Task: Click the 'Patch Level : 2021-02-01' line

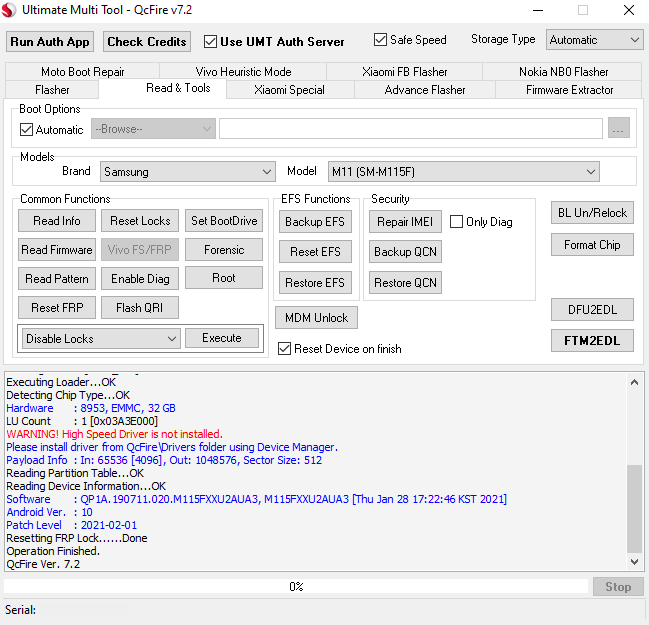Action: 72,525
